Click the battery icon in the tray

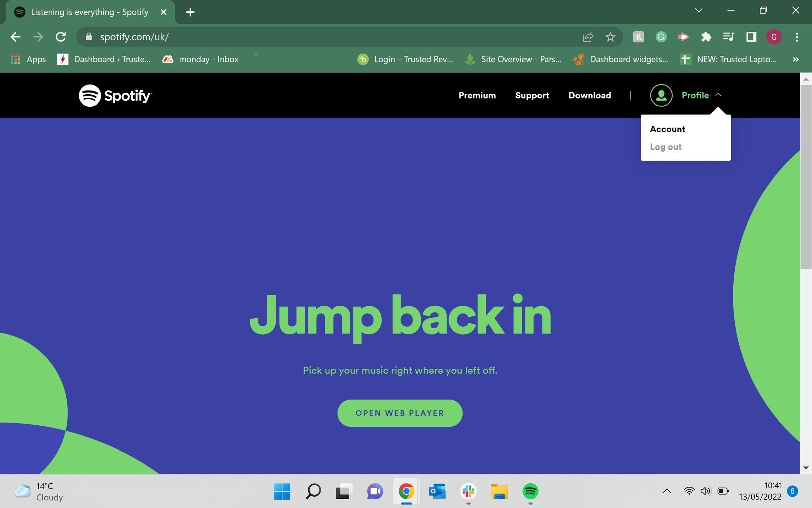point(723,491)
